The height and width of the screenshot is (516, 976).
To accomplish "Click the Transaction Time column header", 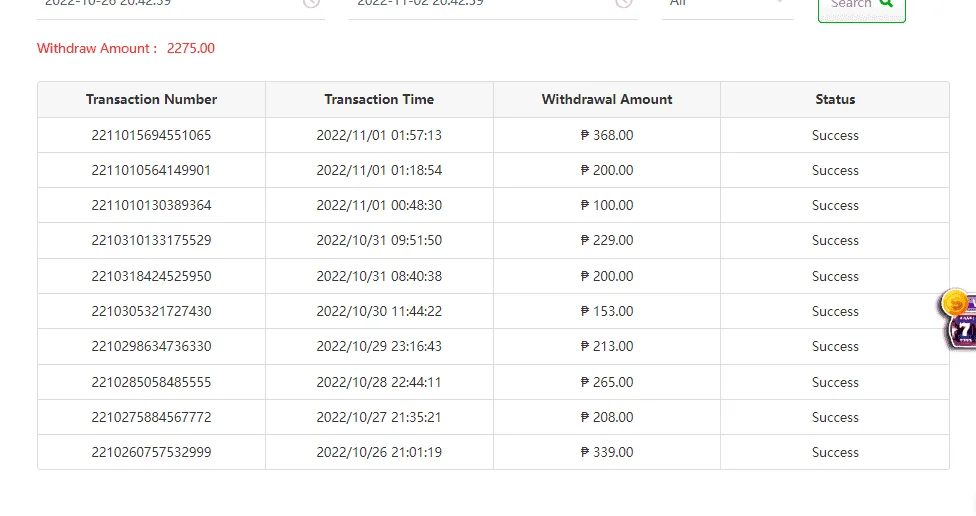I will (379, 100).
